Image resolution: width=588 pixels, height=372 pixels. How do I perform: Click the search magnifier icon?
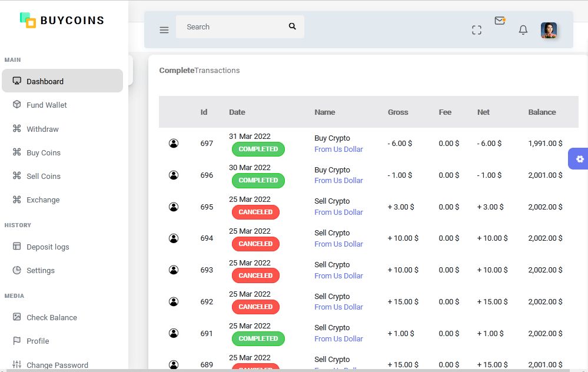[x=293, y=26]
